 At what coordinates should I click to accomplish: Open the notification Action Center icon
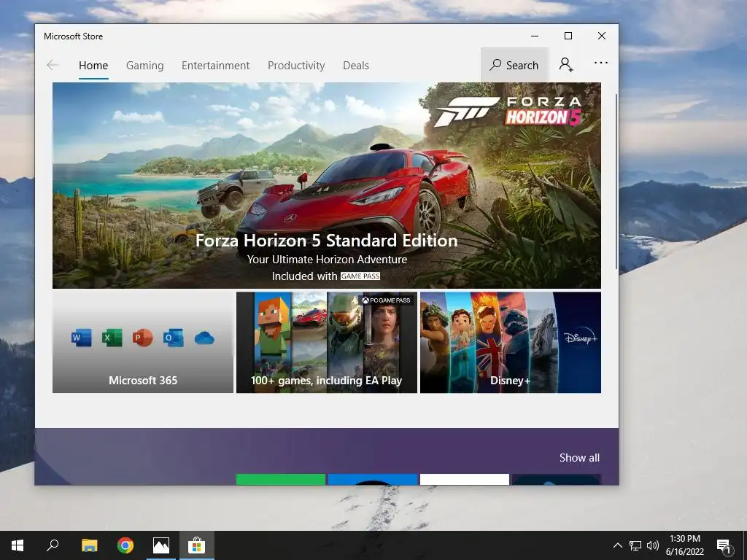pos(724,545)
